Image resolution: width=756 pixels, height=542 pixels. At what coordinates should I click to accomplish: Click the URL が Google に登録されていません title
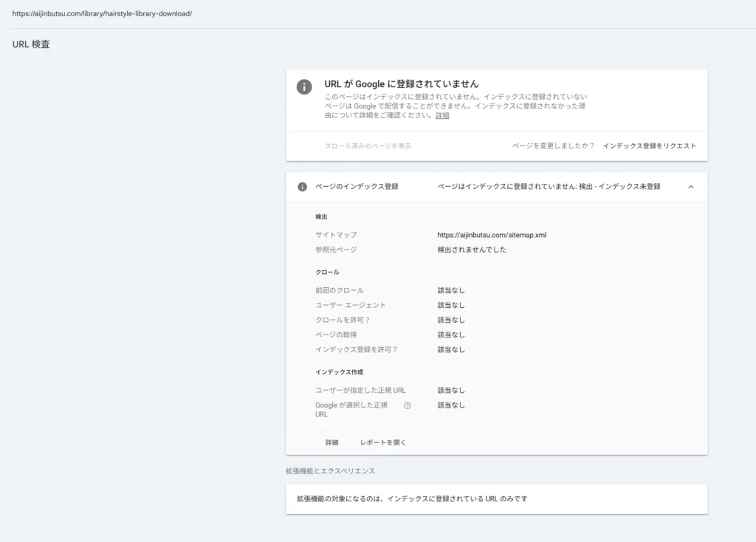point(402,84)
